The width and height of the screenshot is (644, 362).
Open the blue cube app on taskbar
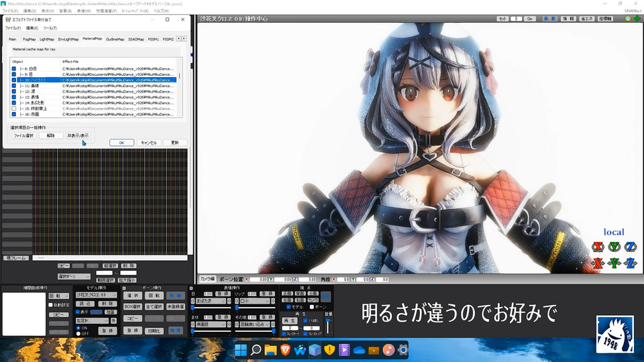[315, 350]
